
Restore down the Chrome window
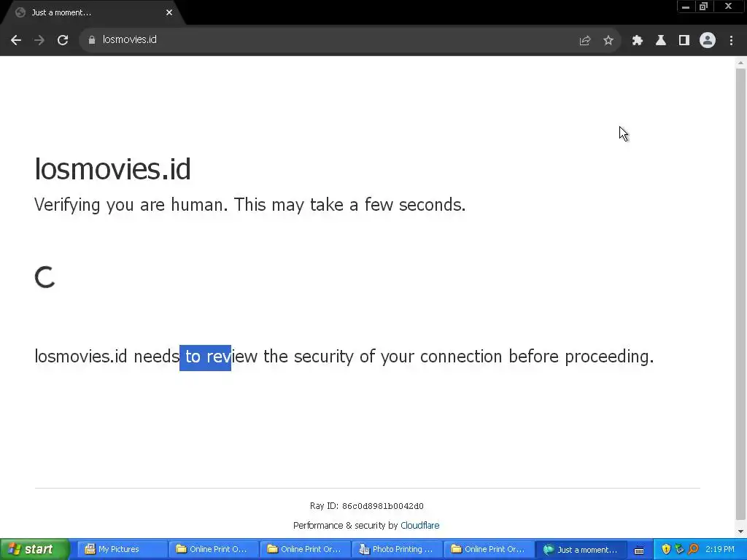[x=704, y=7]
